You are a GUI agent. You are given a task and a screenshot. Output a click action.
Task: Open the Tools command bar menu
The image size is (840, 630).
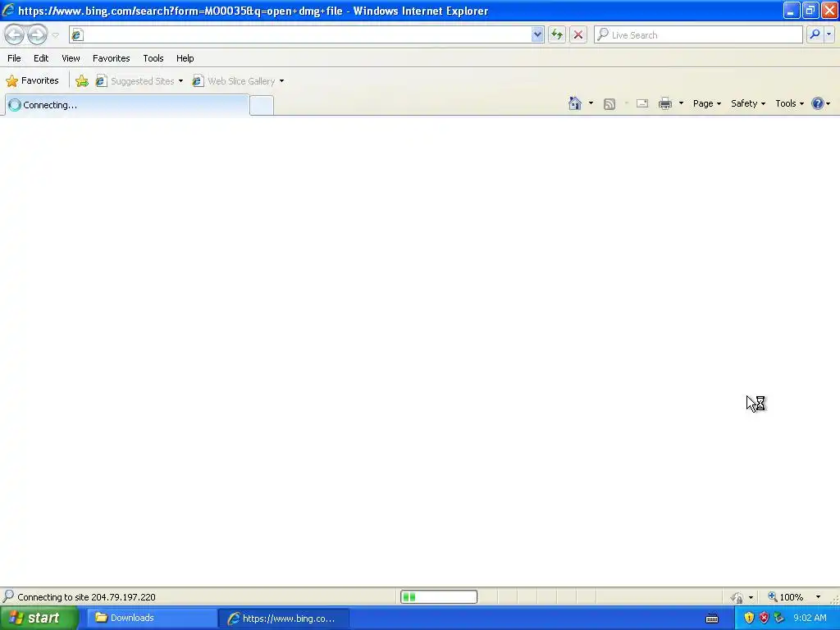click(x=789, y=103)
